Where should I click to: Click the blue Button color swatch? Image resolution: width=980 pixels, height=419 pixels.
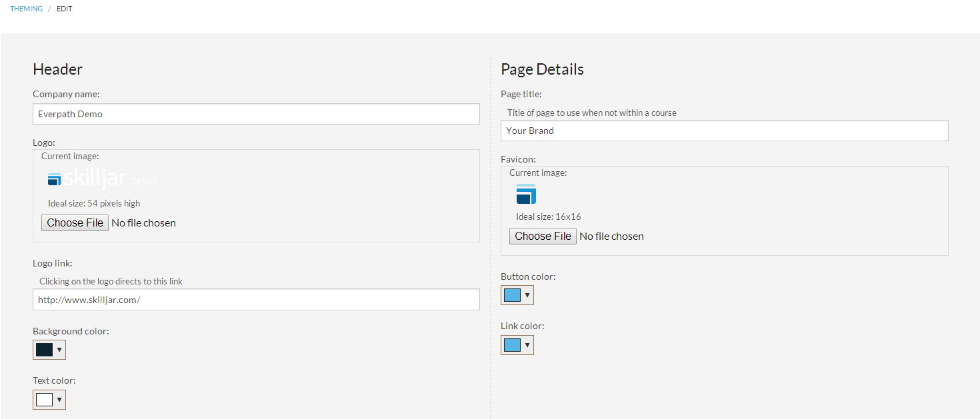click(512, 295)
